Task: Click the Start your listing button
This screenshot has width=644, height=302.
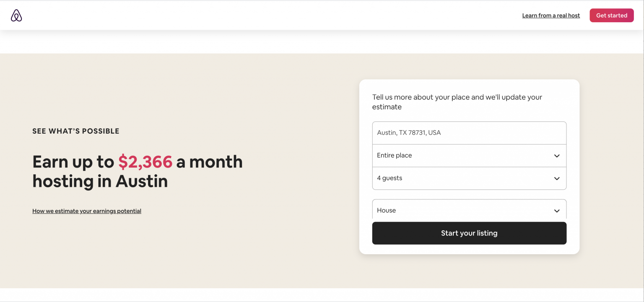Action: [469, 233]
